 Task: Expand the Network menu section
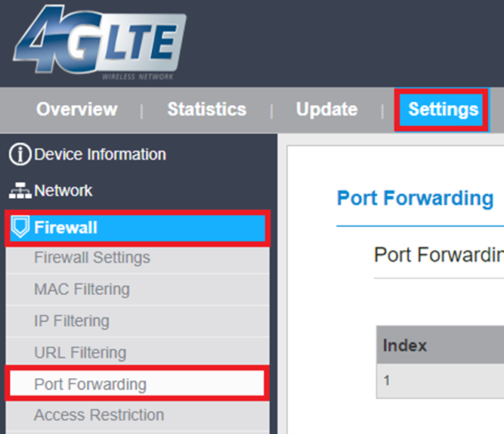[x=63, y=191]
